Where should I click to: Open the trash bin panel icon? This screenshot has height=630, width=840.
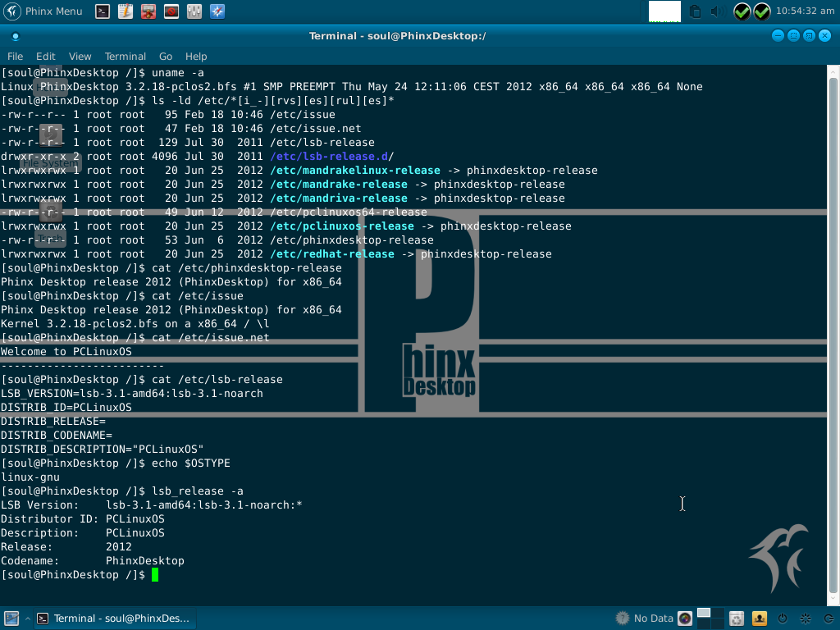[x=737, y=619]
